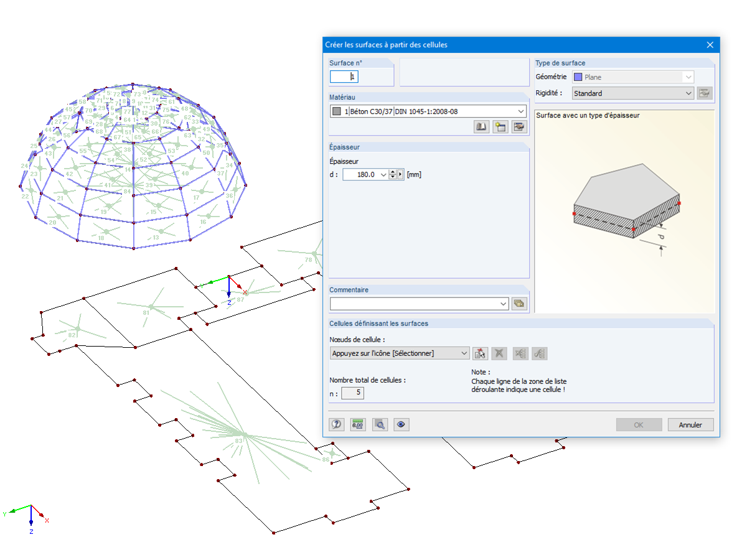Click the edit rigidity type icon
Image resolution: width=747 pixels, height=560 pixels.
click(x=705, y=93)
